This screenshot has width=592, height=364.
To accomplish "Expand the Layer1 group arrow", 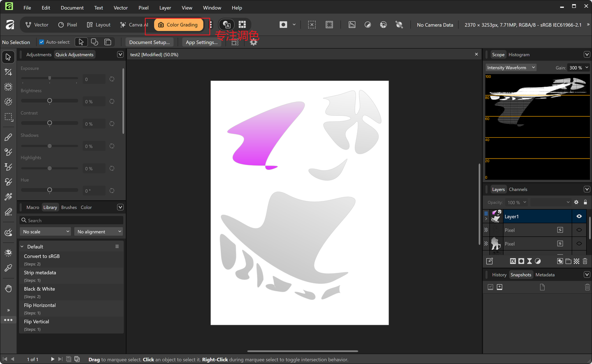I will point(486,219).
